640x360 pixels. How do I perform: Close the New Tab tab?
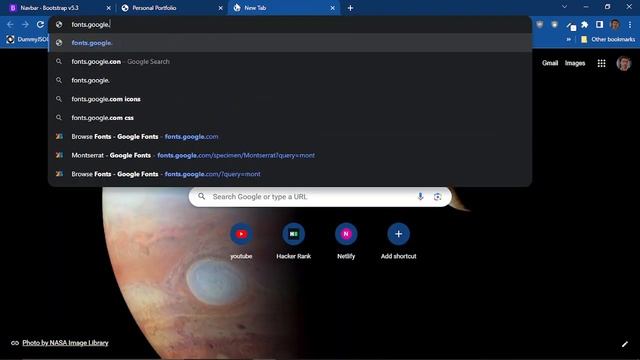333,8
